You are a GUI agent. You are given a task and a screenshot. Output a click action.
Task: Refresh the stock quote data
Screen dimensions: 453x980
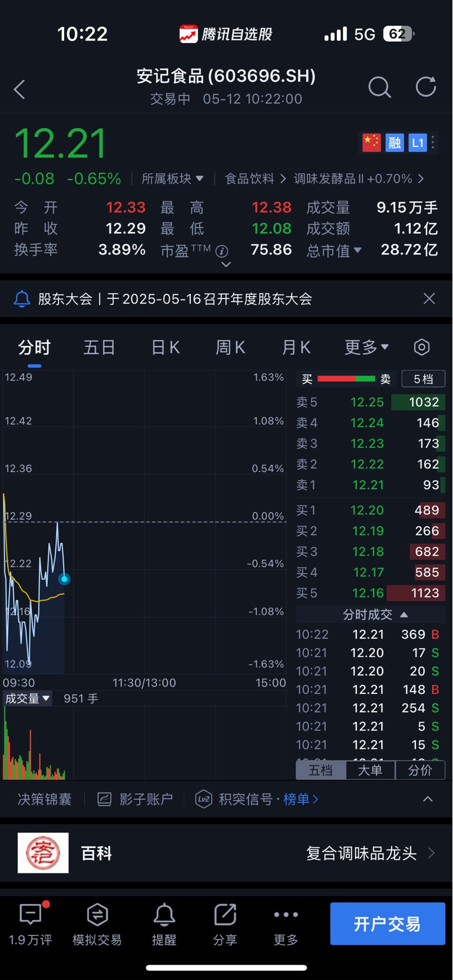click(x=425, y=87)
